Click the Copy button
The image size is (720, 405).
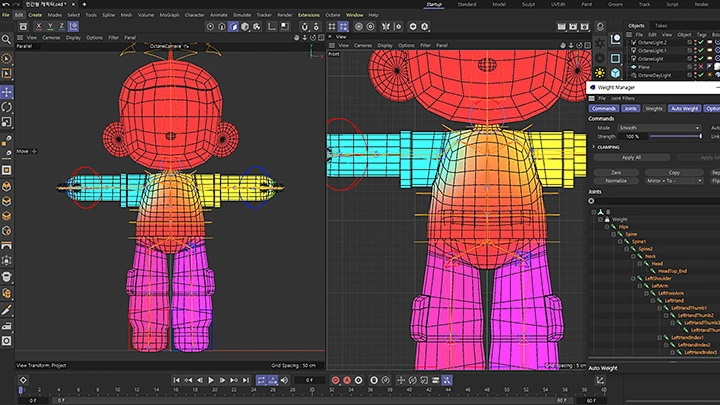[674, 173]
